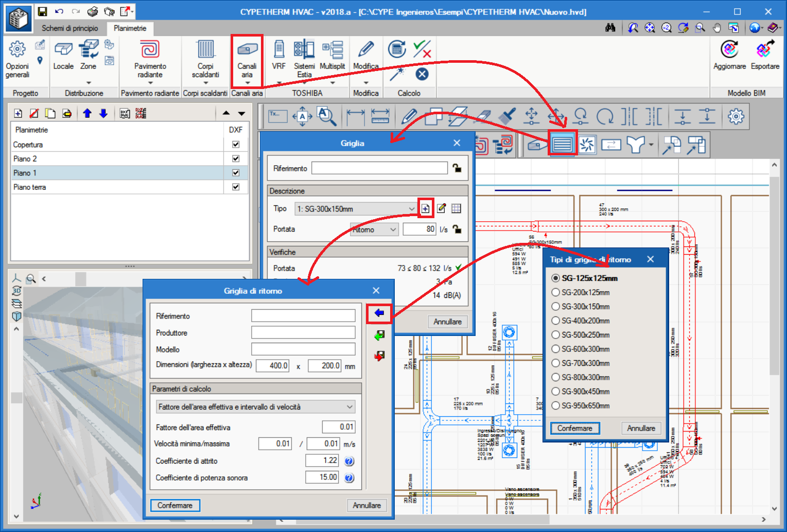Select Piano 1 in floor list
This screenshot has width=787, height=532.
click(117, 173)
